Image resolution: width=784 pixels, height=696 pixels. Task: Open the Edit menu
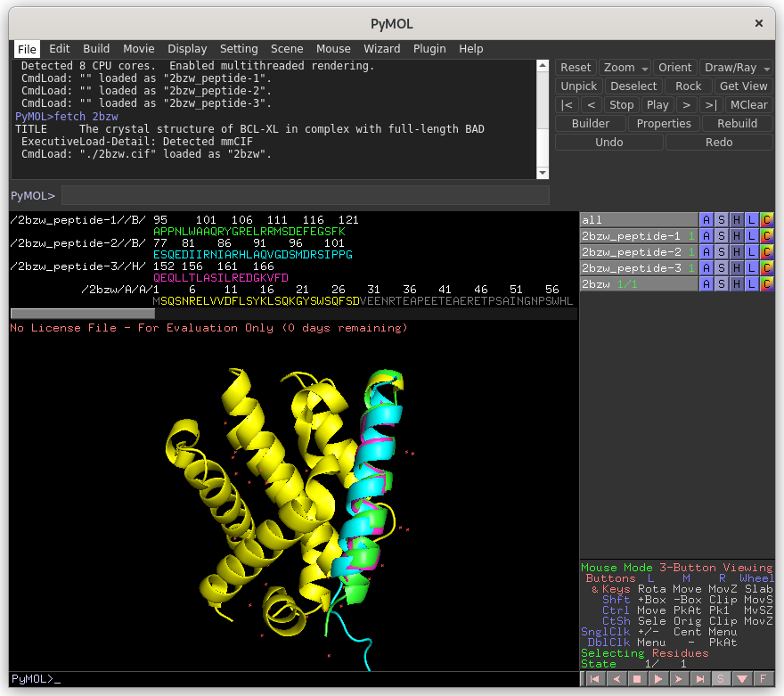coord(59,48)
